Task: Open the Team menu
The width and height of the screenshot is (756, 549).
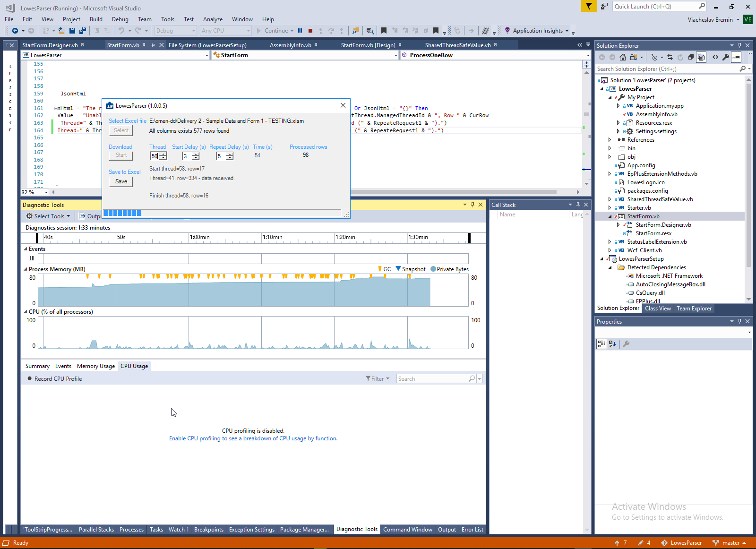Action: pos(145,19)
